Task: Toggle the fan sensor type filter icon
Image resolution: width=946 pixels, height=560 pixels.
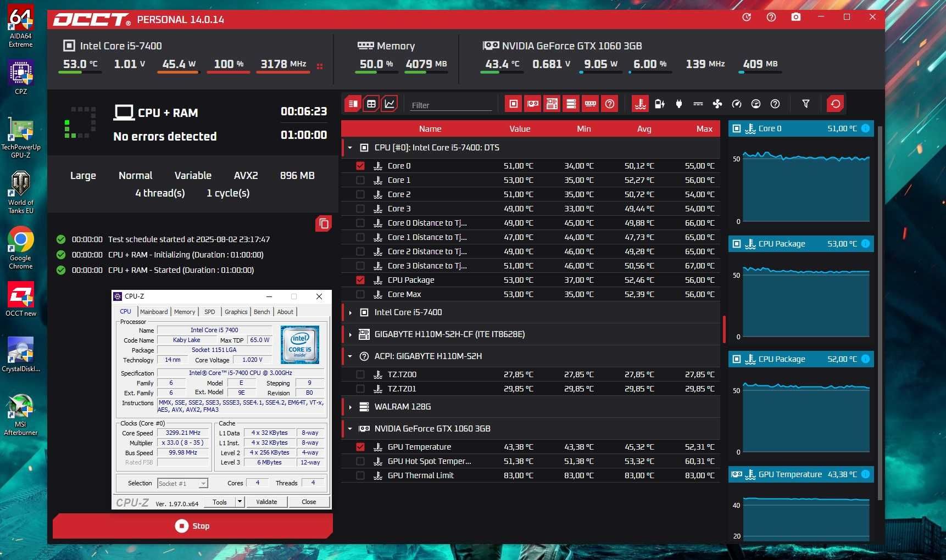Action: (x=717, y=104)
